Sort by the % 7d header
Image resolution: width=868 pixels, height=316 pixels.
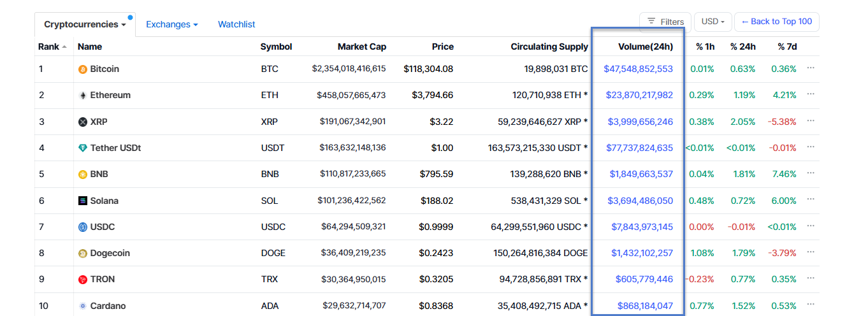pyautogui.click(x=787, y=47)
